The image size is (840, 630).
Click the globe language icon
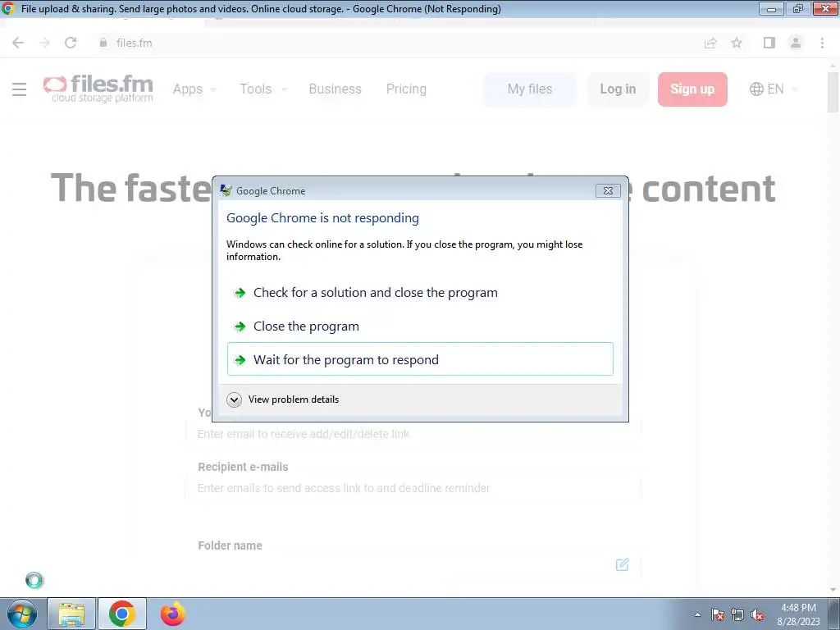[756, 89]
